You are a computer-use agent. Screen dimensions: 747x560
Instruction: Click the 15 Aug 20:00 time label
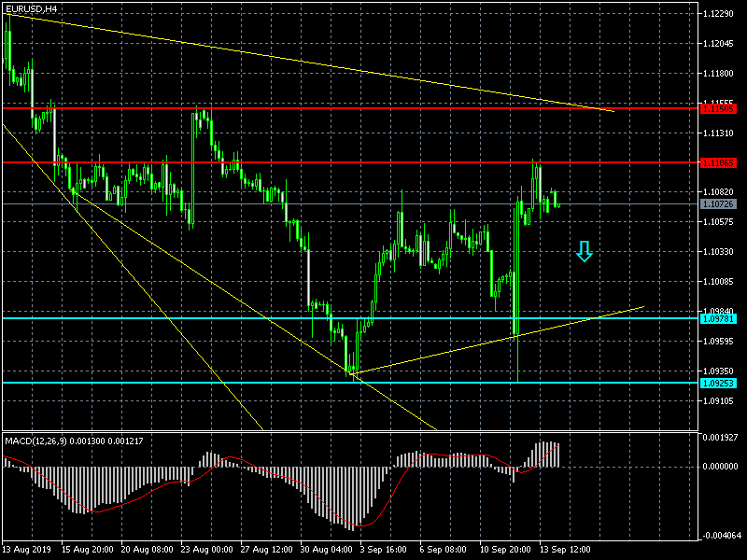tap(88, 550)
